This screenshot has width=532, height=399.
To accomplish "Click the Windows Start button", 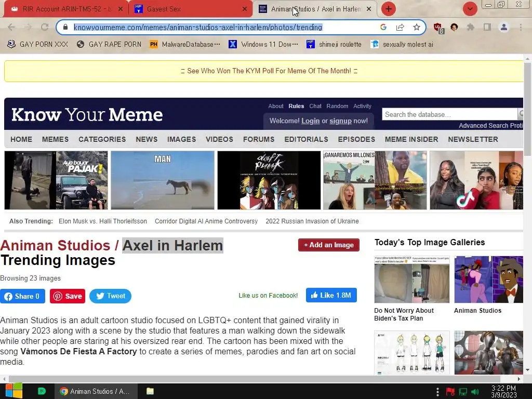I will click(14, 391).
